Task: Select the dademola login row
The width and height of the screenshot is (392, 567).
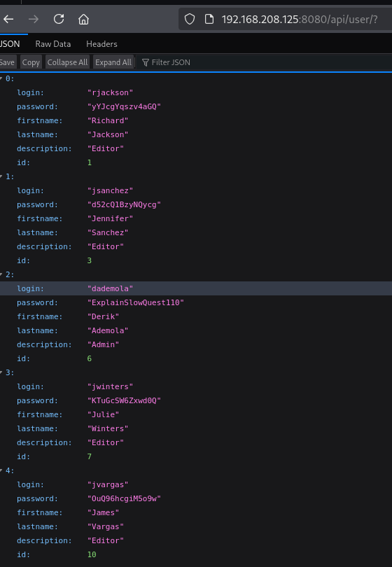Action: (196, 288)
